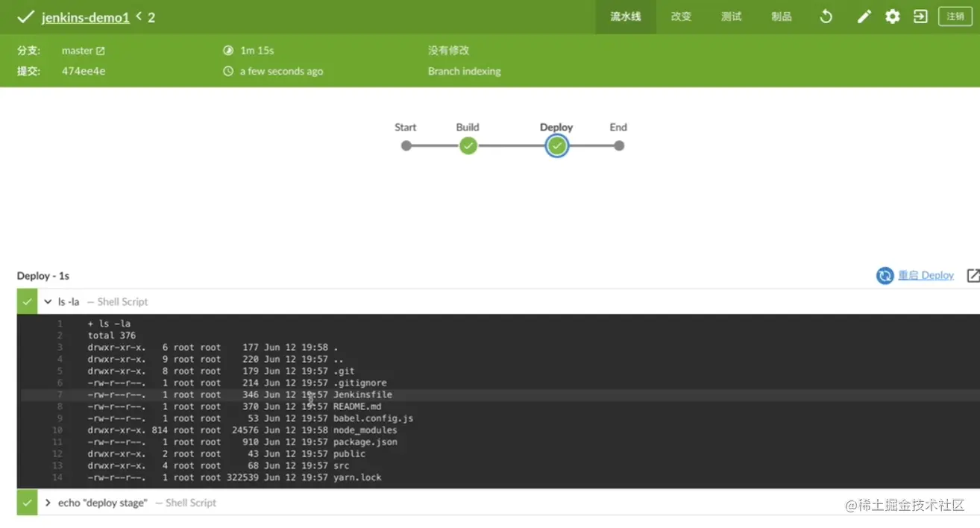Image resolution: width=980 pixels, height=528 pixels.
Task: Click log line with package.json
Action: click(500, 442)
